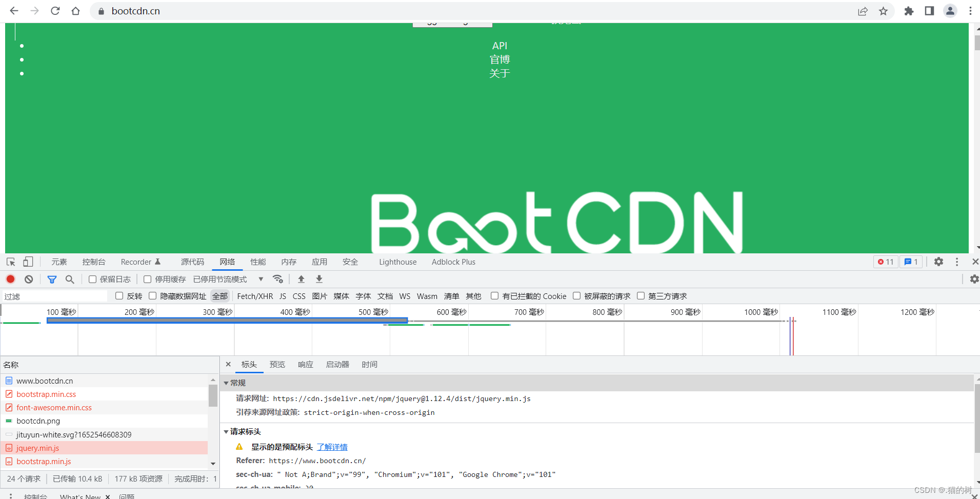Filter requests by Fetch/XHR type
The height and width of the screenshot is (499, 980).
[x=255, y=296]
